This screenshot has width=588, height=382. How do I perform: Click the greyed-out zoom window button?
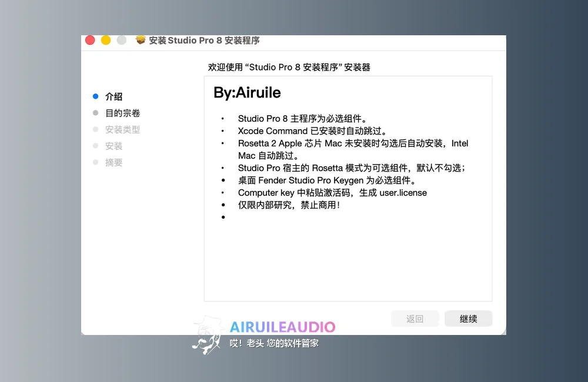tap(122, 40)
